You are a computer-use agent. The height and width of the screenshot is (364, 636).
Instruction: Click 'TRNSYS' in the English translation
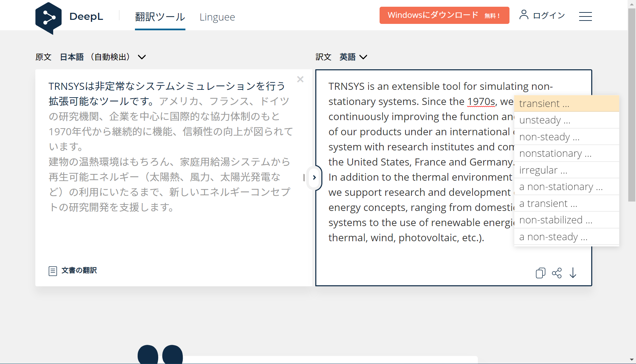[347, 86]
